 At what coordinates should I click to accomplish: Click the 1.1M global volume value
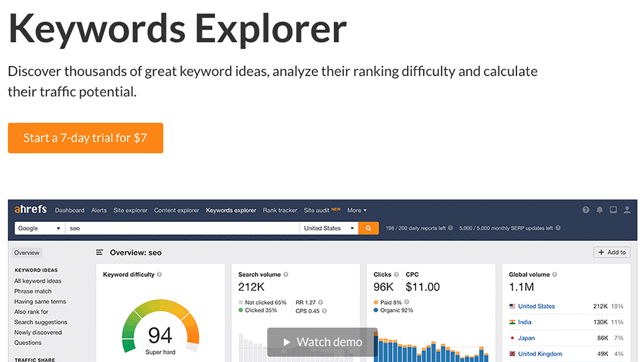tap(521, 287)
